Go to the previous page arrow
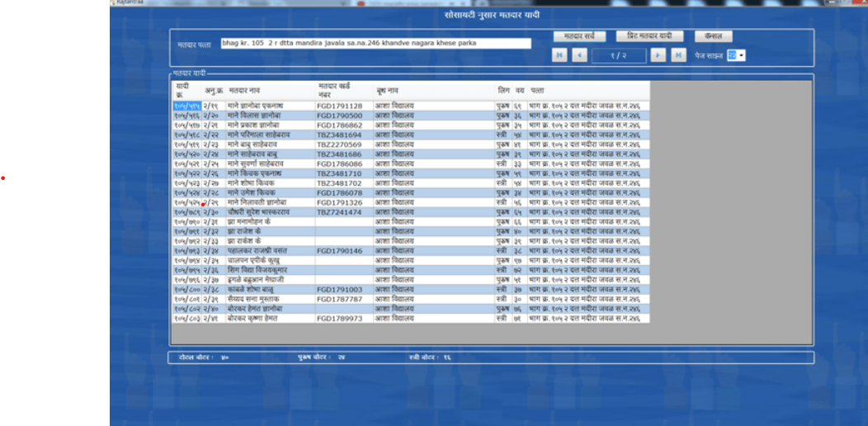 point(579,55)
